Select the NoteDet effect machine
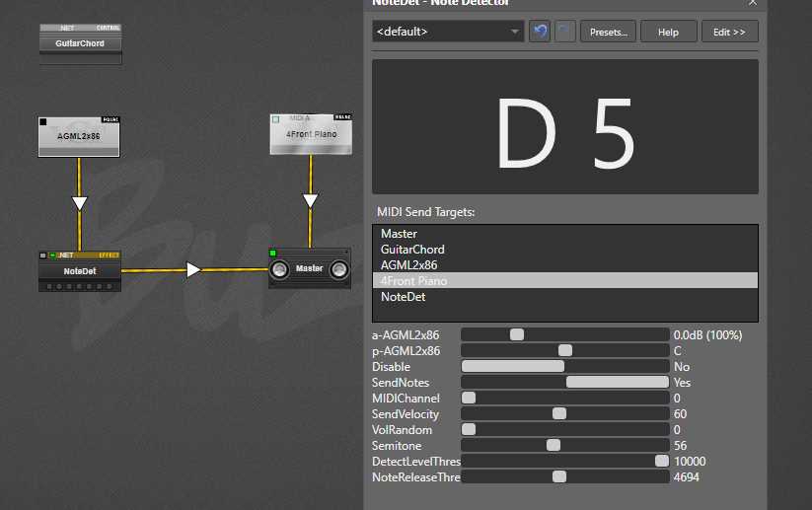This screenshot has height=510, width=812. click(79, 270)
